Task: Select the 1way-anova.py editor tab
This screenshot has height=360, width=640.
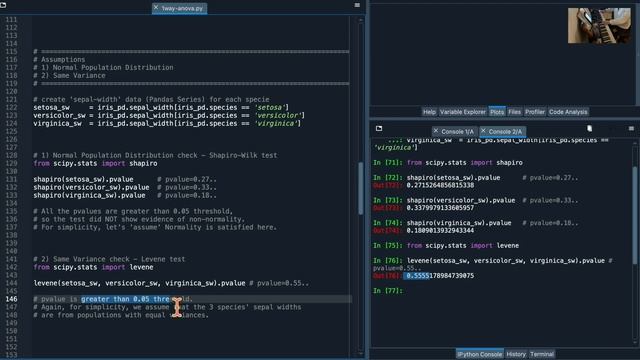Action: pos(180,8)
